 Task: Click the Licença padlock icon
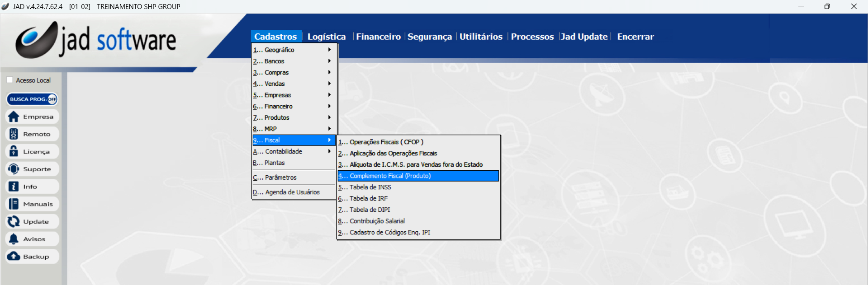pyautogui.click(x=14, y=152)
